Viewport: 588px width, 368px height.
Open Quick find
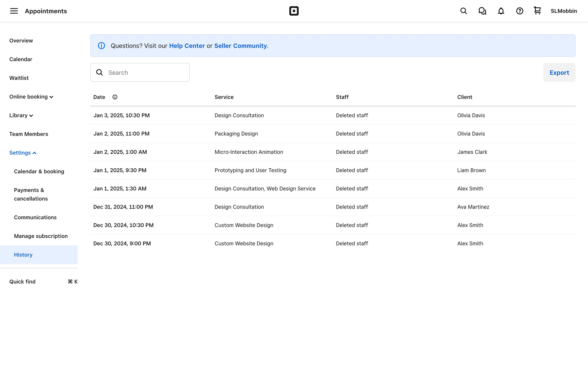(x=22, y=282)
